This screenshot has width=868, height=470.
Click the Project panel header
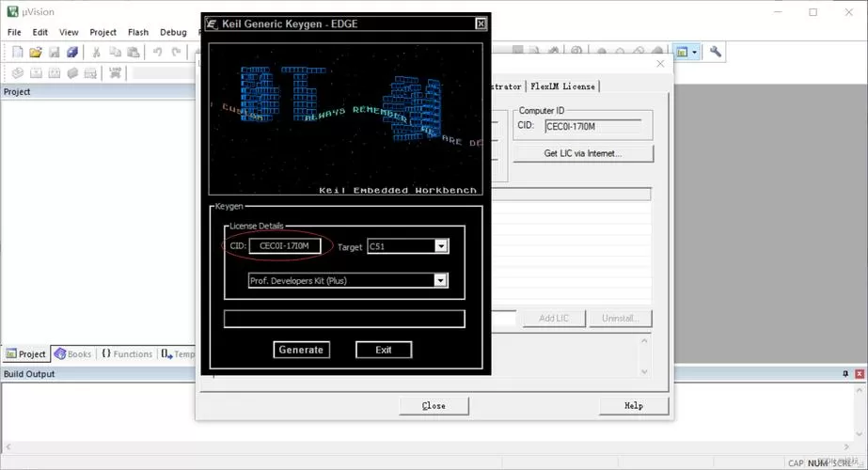coord(98,92)
